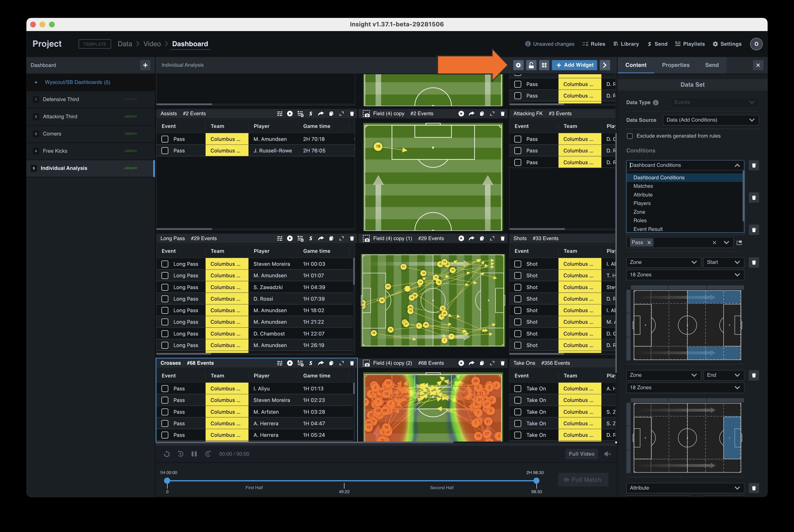Open Playlists from top bar

click(690, 44)
